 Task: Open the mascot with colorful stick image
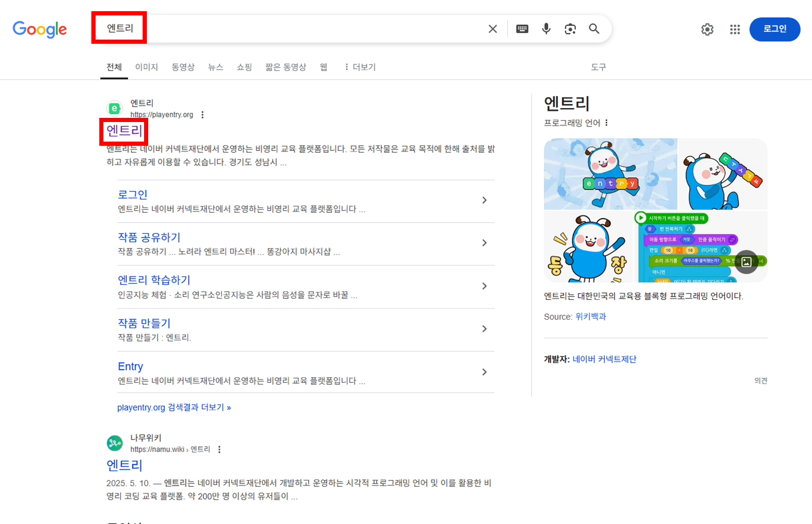tap(723, 174)
